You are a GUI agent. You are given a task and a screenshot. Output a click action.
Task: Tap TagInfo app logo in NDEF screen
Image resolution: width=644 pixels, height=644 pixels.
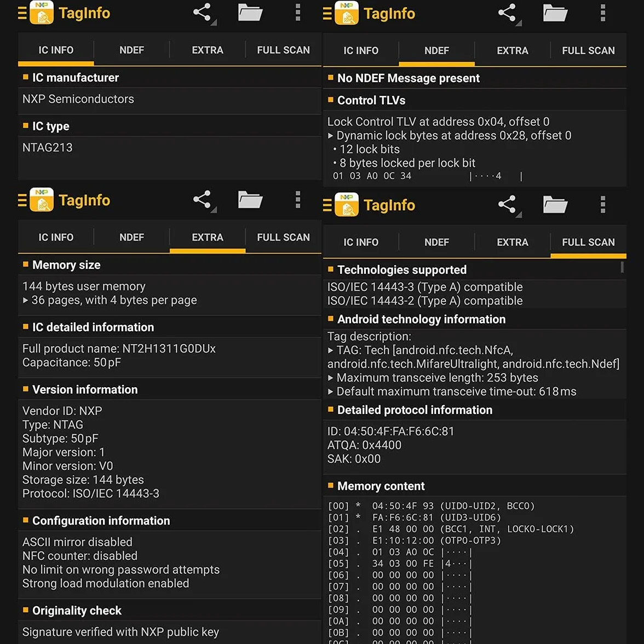pyautogui.click(x=347, y=13)
